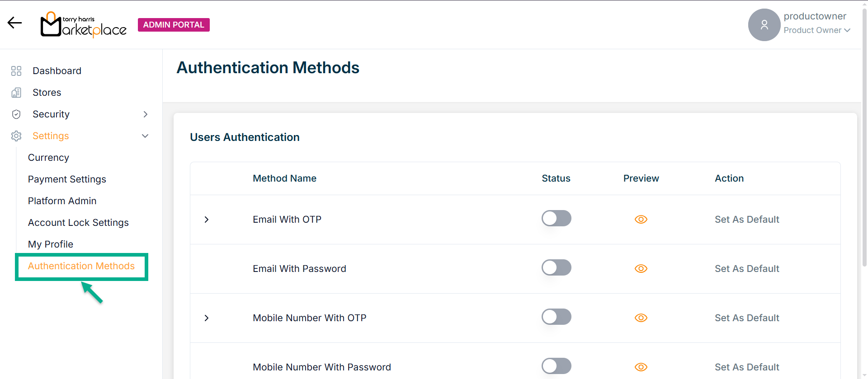The image size is (868, 379).
Task: Enable the Email With OTP toggle
Action: click(x=556, y=219)
